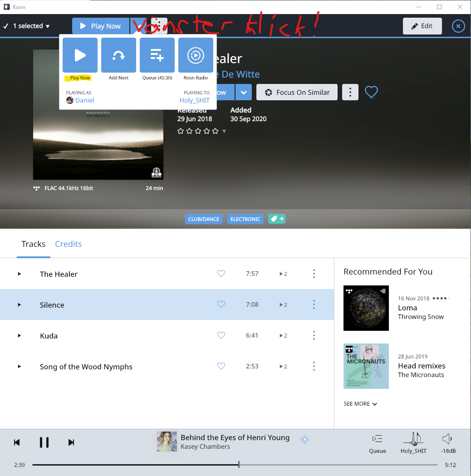Open album three-dot more menu

pos(350,92)
